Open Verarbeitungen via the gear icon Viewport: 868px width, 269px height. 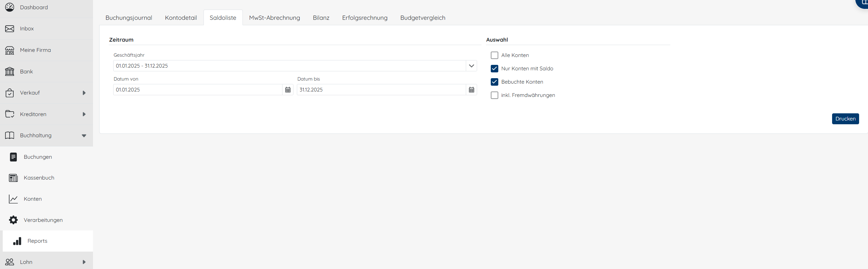[x=13, y=220]
